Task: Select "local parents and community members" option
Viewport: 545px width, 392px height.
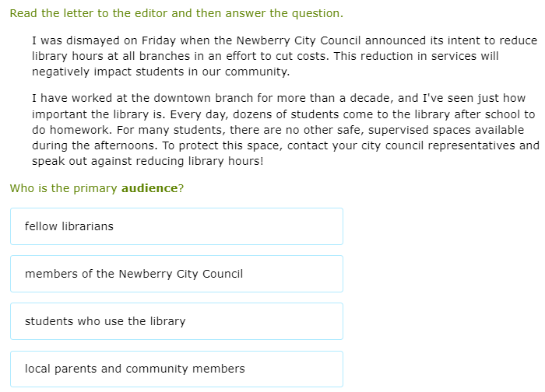Action: click(176, 369)
